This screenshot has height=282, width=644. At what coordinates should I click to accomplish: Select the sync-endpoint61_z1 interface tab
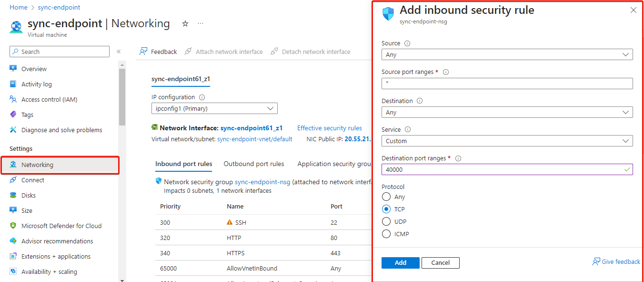181,79
